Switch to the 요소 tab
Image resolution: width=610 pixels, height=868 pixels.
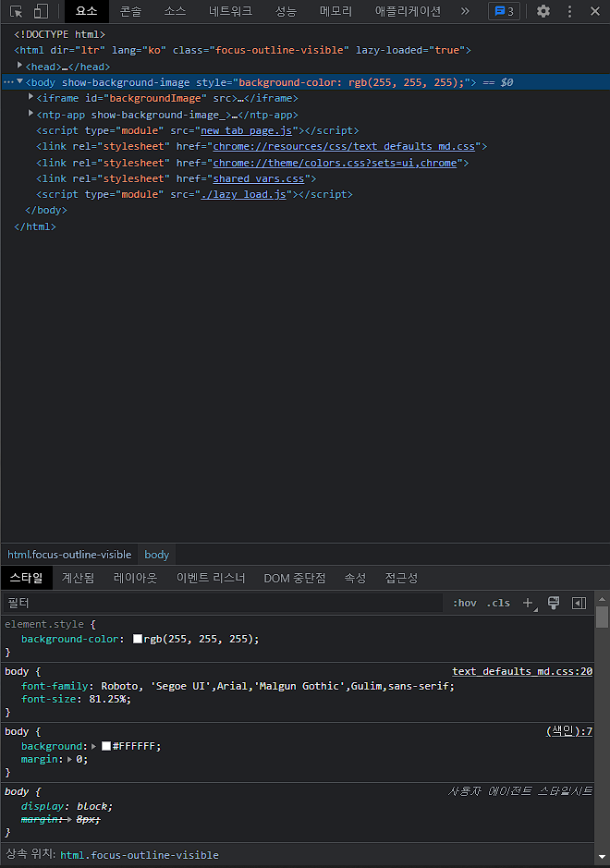coord(86,11)
